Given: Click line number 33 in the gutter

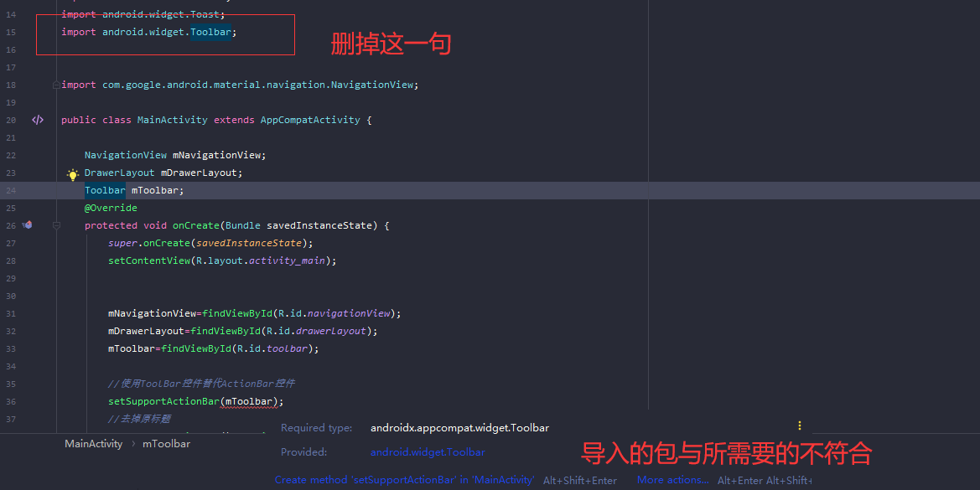Looking at the screenshot, I should click(10, 348).
